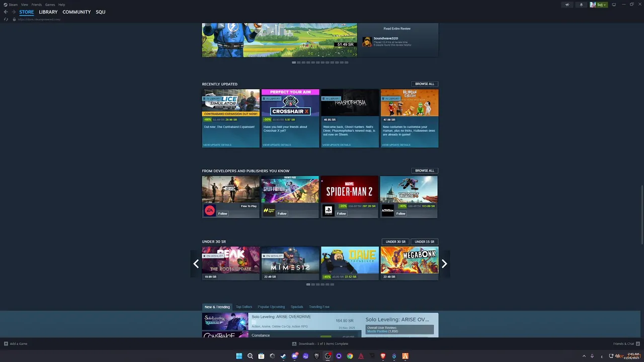The height and width of the screenshot is (362, 644).
Task: Follow the EA publisher
Action: [x=223, y=214]
